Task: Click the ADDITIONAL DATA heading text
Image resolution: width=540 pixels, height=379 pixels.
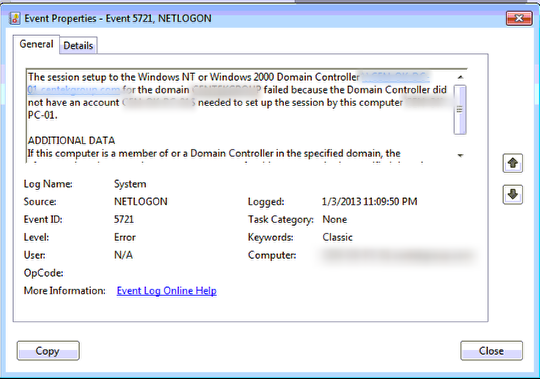Action: (x=71, y=140)
